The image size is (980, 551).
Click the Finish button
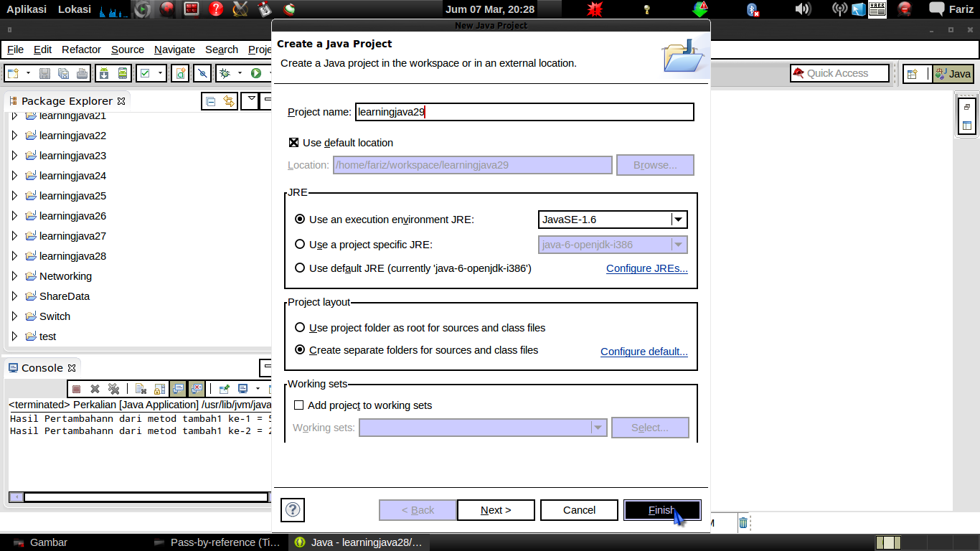click(x=662, y=510)
